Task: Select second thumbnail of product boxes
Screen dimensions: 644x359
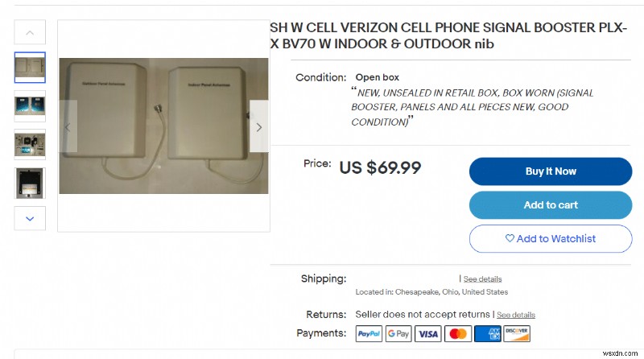Action: [30, 105]
